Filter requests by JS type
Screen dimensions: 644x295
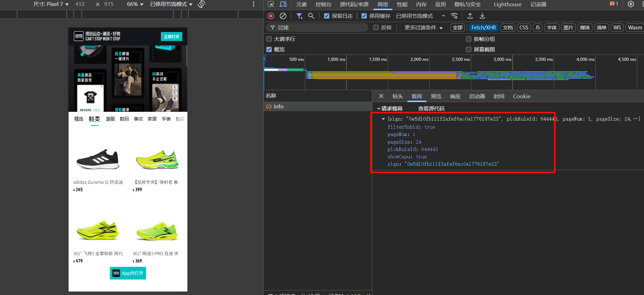[x=538, y=28]
